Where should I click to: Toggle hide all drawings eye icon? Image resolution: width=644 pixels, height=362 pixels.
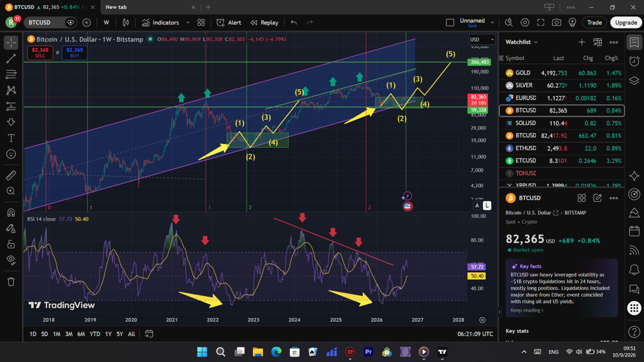(11, 260)
